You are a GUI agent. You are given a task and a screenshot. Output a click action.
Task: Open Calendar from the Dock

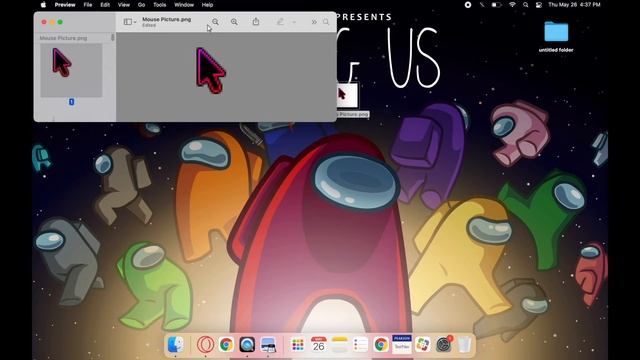point(318,344)
